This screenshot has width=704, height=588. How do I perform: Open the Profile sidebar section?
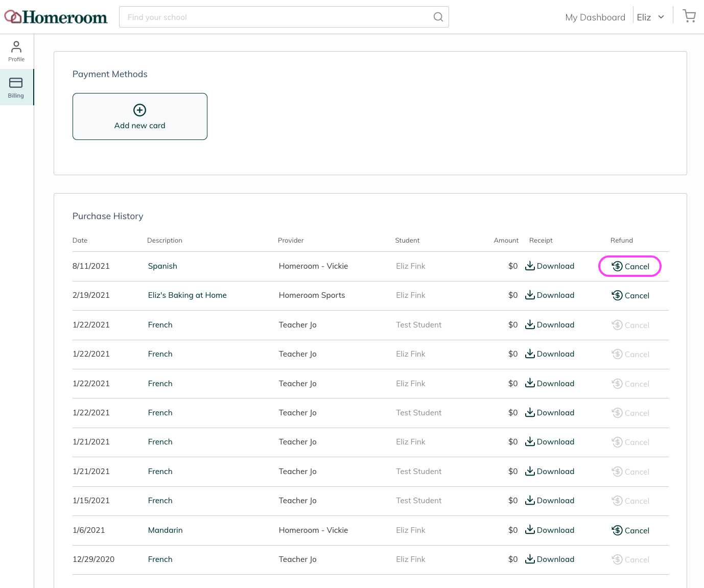coord(16,51)
